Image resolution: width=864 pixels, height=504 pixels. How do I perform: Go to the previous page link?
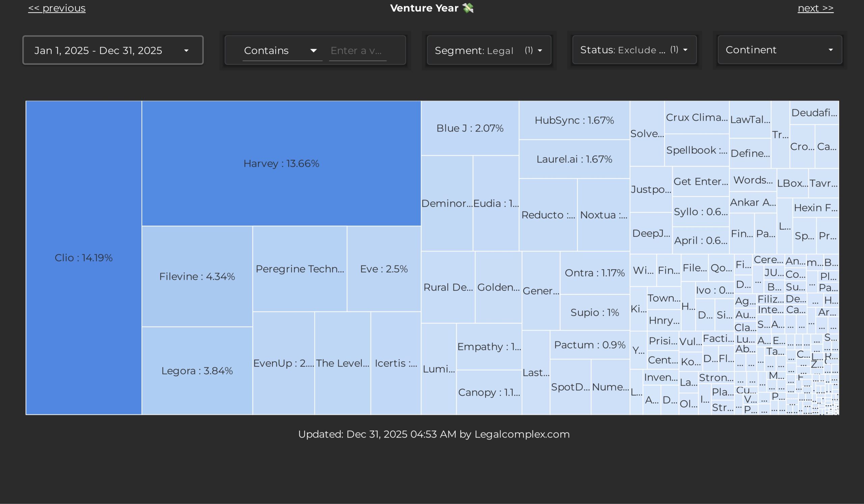click(x=57, y=8)
